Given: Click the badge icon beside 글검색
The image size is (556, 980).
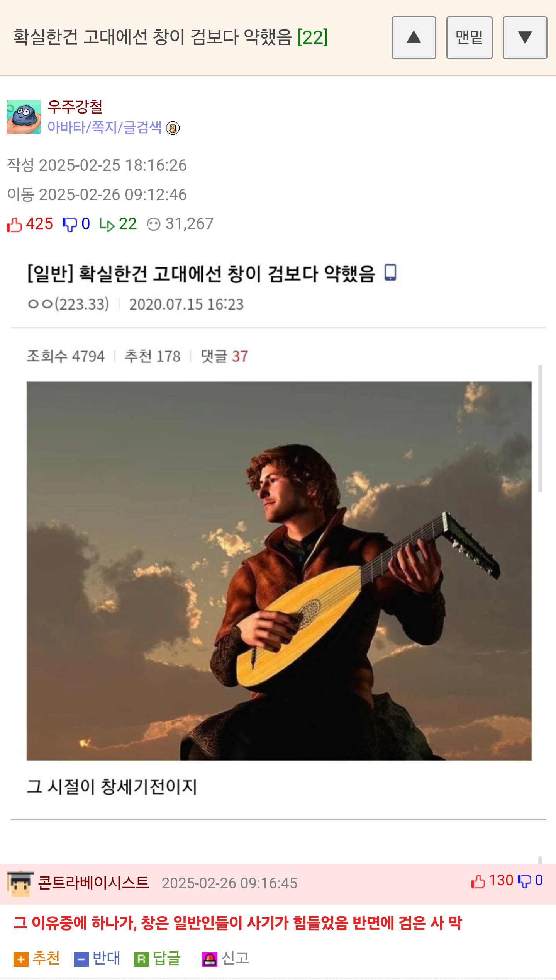Looking at the screenshot, I should (173, 128).
